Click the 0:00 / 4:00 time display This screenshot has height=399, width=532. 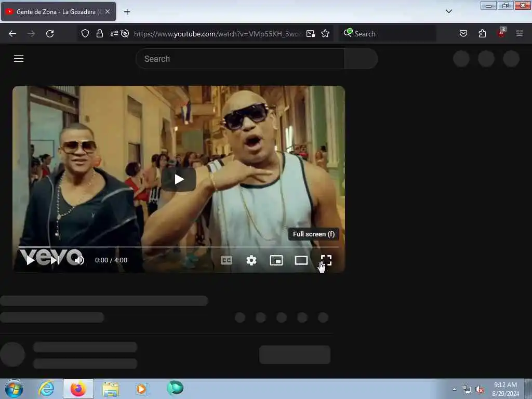click(x=111, y=260)
